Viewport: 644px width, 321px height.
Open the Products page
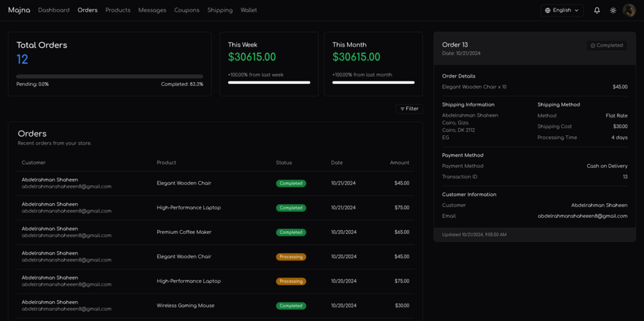click(118, 10)
